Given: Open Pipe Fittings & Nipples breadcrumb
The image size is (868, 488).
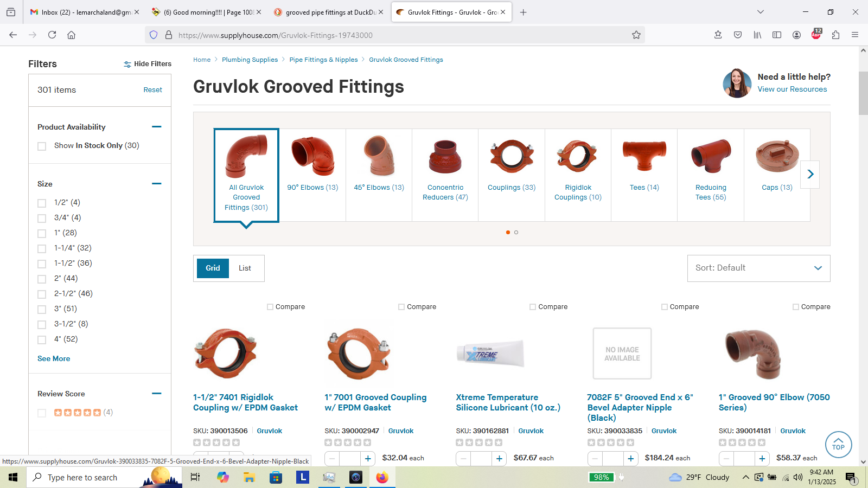Looking at the screenshot, I should coord(323,60).
